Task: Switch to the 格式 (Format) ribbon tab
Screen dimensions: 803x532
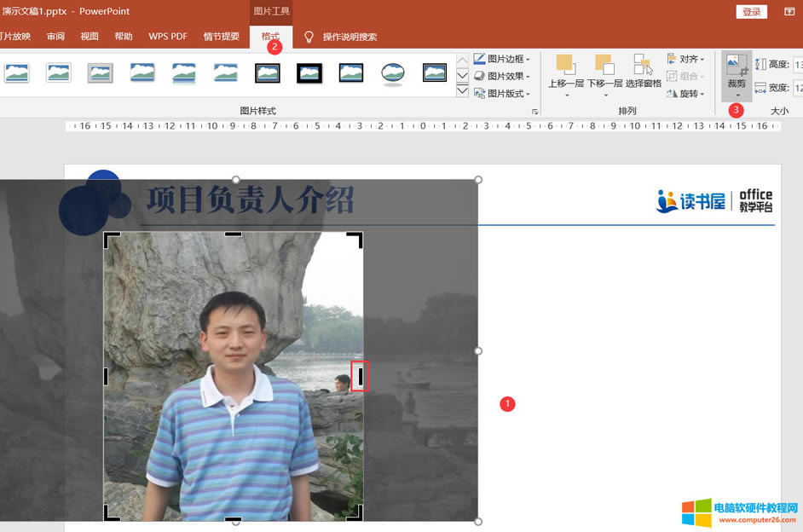Action: click(271, 36)
